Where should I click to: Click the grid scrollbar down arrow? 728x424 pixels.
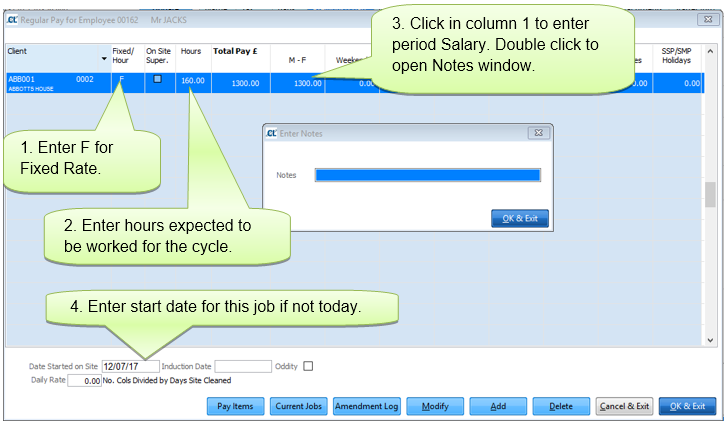(x=710, y=340)
